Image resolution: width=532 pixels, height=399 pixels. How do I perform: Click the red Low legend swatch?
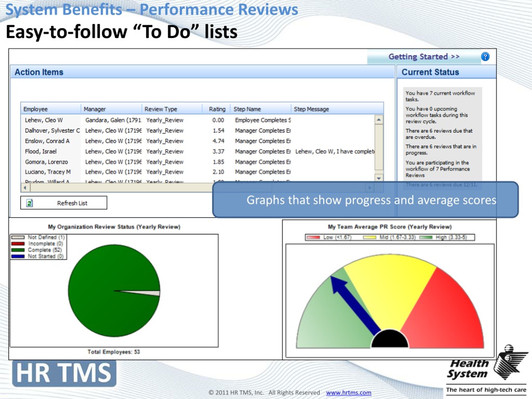(x=313, y=237)
